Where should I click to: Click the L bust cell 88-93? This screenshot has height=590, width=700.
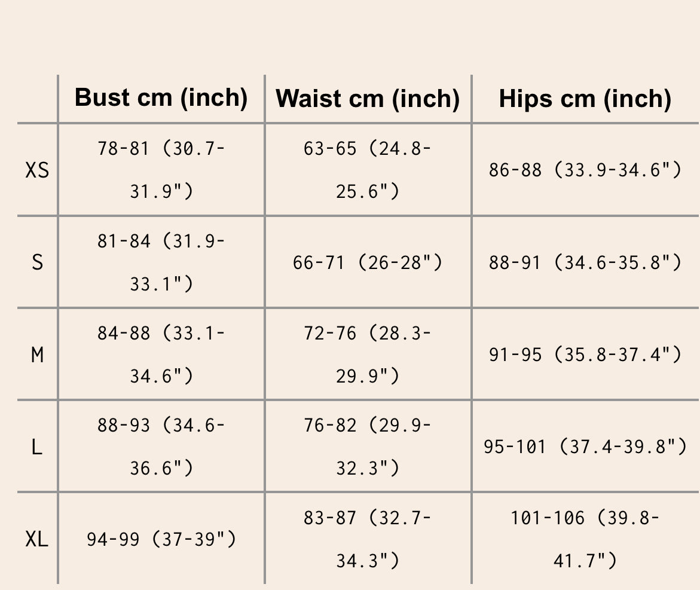point(161,447)
